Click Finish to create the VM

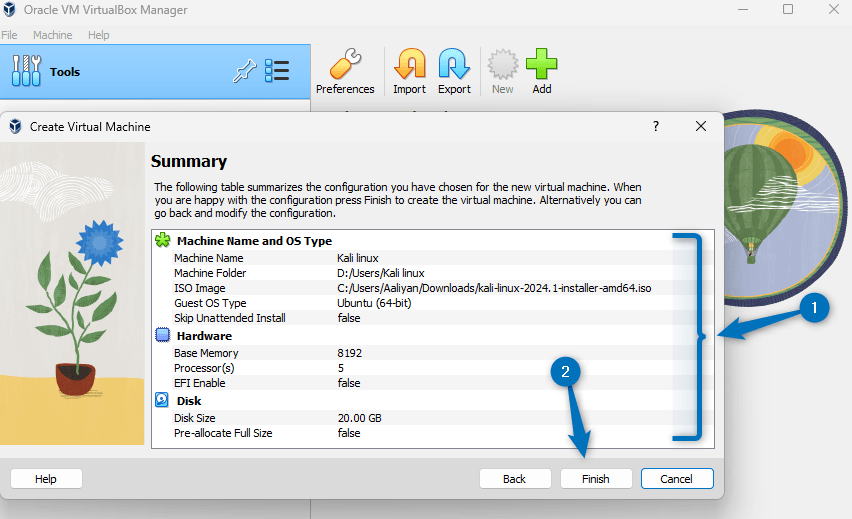tap(596, 479)
